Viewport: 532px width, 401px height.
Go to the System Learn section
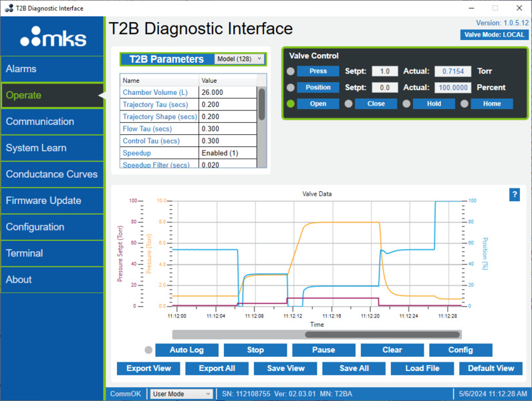(x=52, y=148)
